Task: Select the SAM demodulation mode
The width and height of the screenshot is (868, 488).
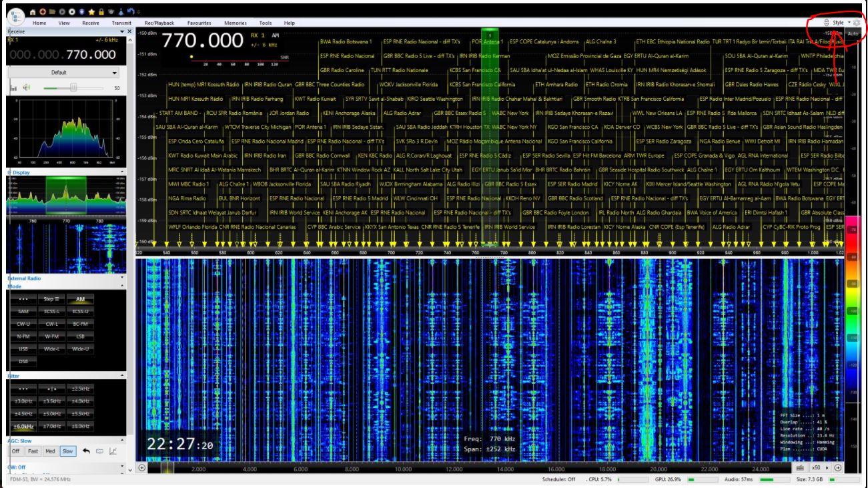Action: click(x=23, y=311)
